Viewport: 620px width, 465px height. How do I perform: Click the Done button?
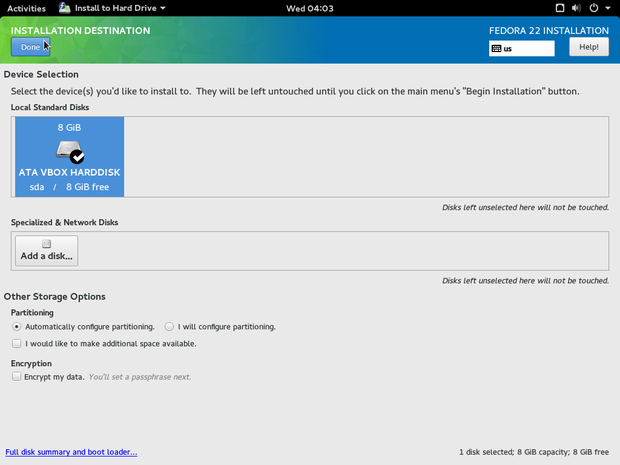point(30,47)
